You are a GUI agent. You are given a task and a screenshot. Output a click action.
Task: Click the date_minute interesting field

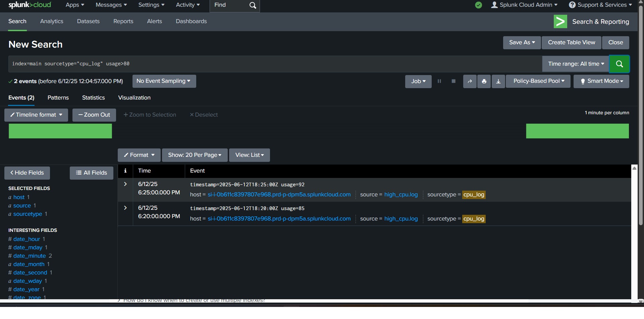30,256
